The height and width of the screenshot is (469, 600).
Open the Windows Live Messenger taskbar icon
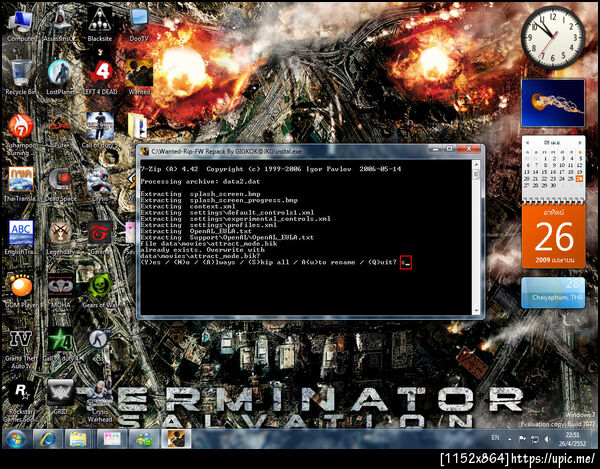pyautogui.click(x=144, y=438)
